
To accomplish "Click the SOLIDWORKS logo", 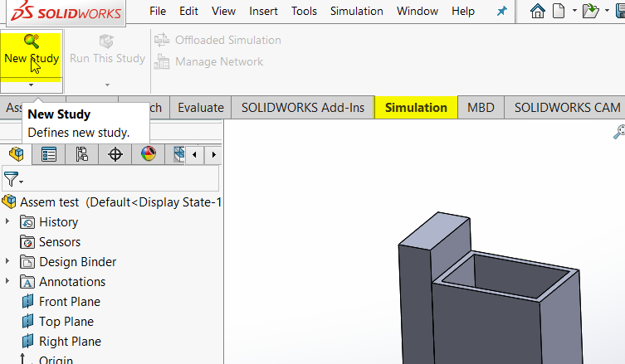I will click(66, 12).
